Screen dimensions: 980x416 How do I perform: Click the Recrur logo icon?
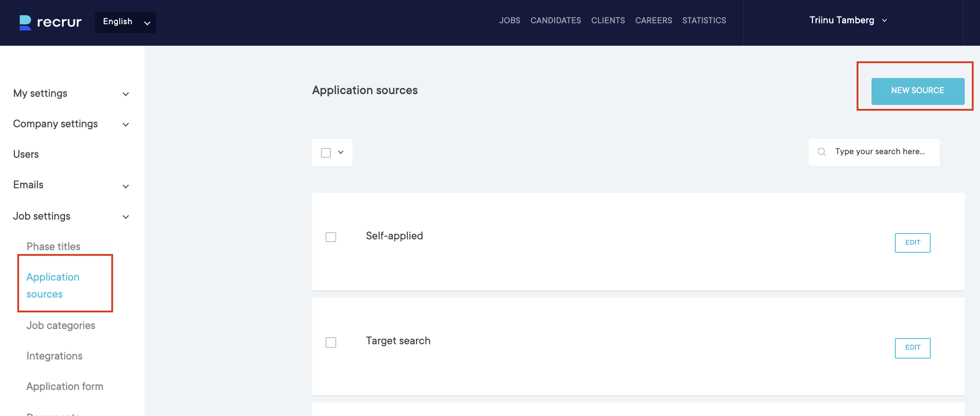[25, 22]
